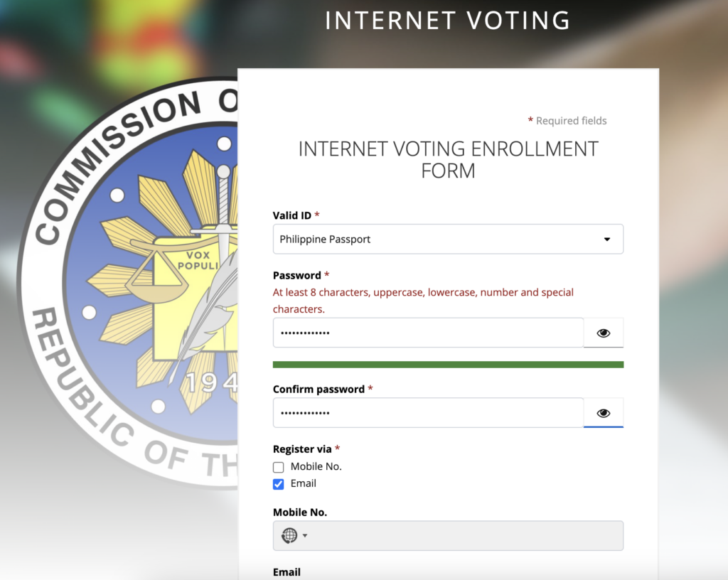This screenshot has width=728, height=580.
Task: Enable the Mobile No. registration checkbox
Action: pos(279,467)
